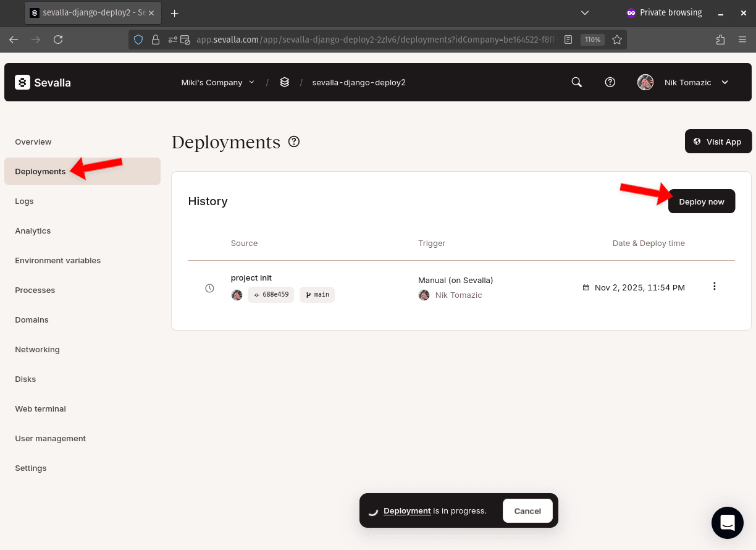
Task: Open the three-dot menu on the deployment row
Action: pyautogui.click(x=714, y=286)
